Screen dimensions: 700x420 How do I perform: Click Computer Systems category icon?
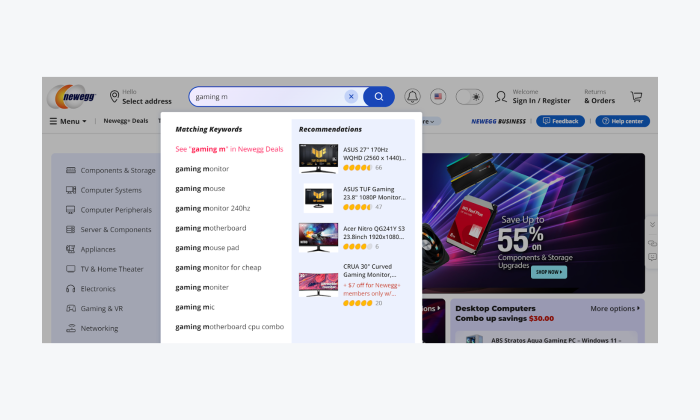point(71,190)
